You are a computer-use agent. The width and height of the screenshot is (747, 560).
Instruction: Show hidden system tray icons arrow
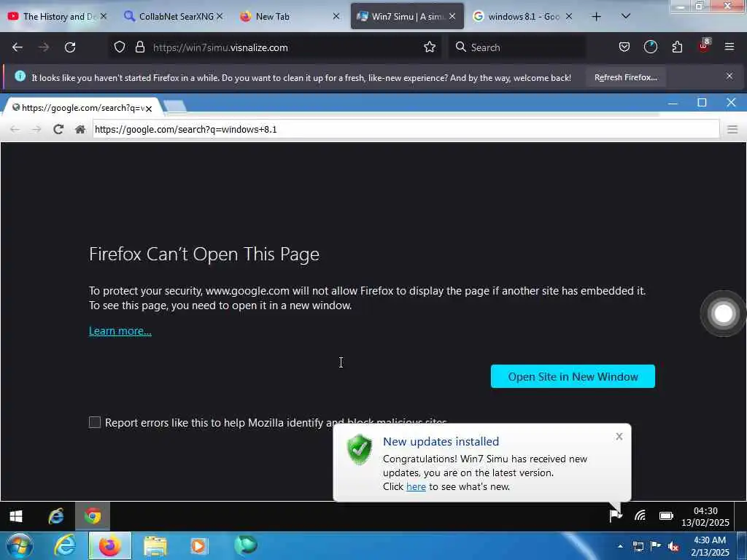coord(620,546)
